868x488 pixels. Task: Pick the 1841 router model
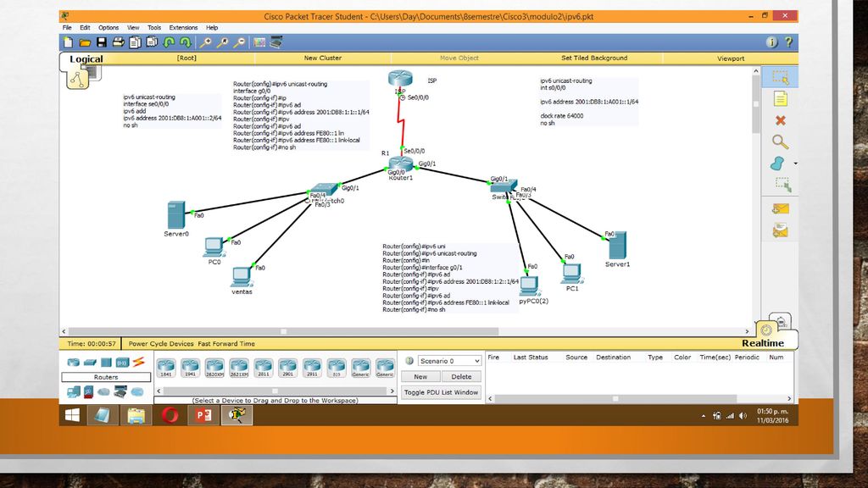166,368
